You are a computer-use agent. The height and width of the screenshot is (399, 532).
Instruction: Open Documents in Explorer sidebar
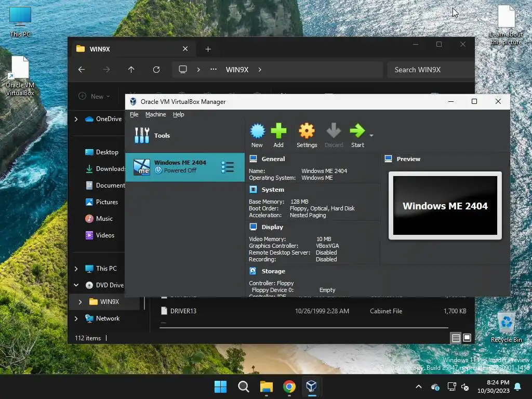click(x=105, y=185)
